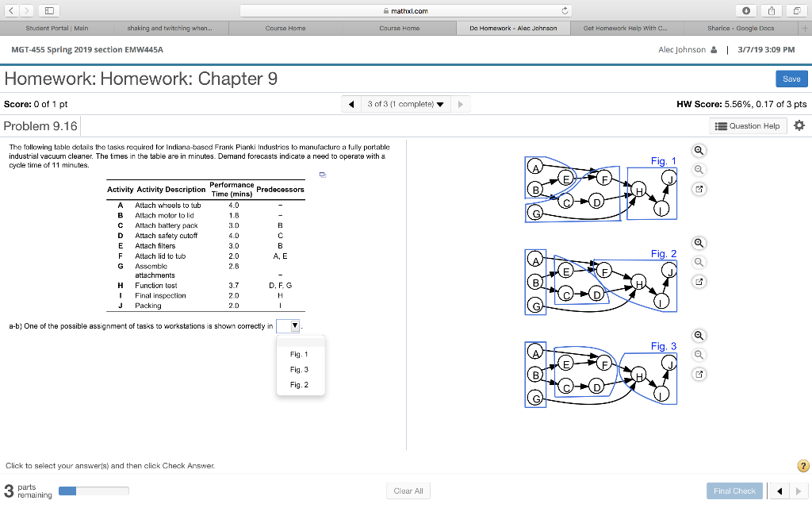This screenshot has width=812, height=508.
Task: Open Fig. 1 in a larger pop-out view
Action: click(698, 189)
